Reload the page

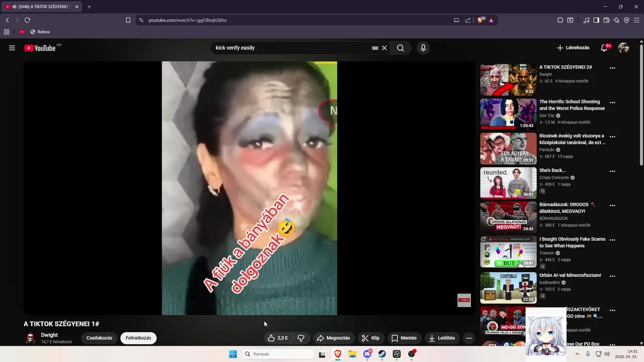click(x=27, y=20)
